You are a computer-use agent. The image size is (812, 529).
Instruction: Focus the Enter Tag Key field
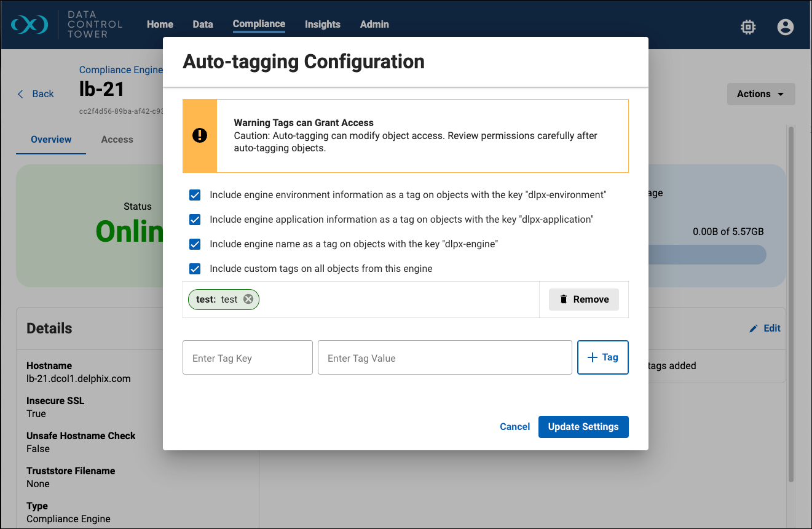click(x=247, y=358)
